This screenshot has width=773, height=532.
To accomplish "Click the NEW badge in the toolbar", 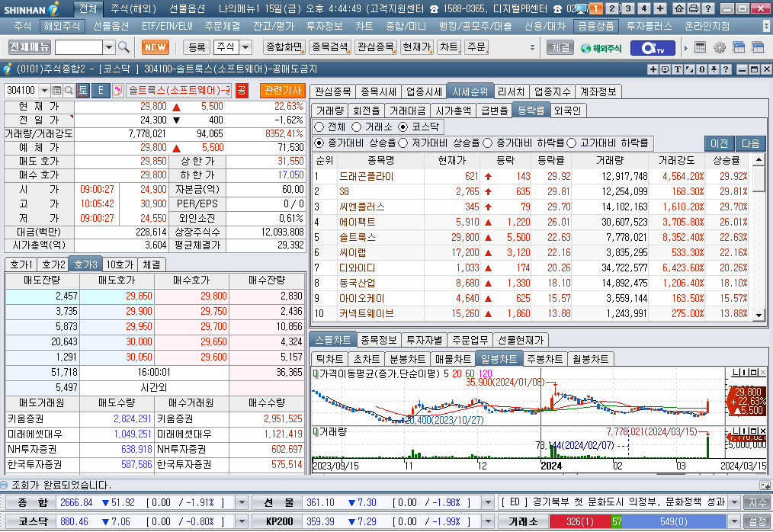I will [x=156, y=47].
